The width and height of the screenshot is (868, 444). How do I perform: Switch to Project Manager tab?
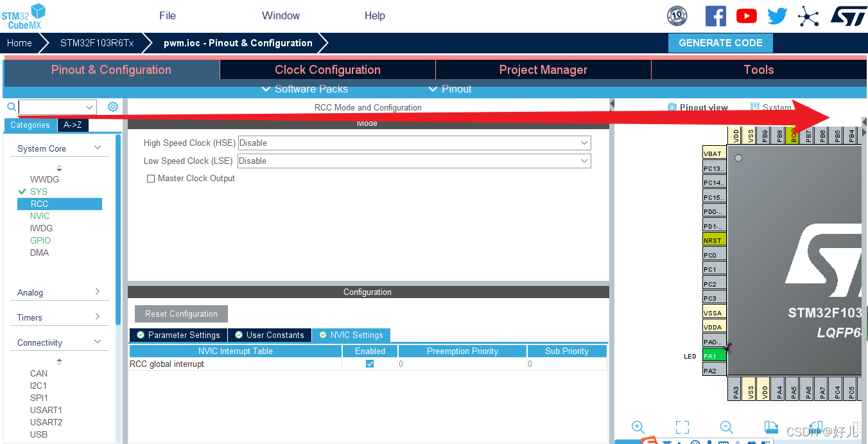[543, 70]
